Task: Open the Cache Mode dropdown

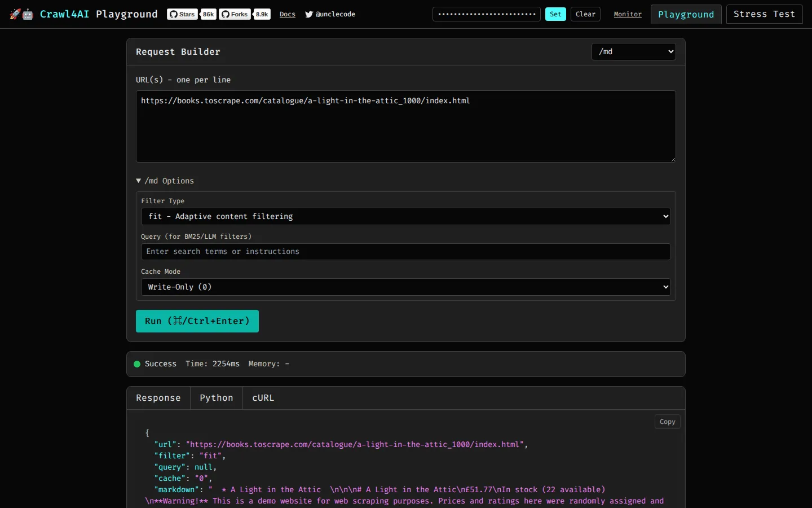Action: click(x=406, y=287)
